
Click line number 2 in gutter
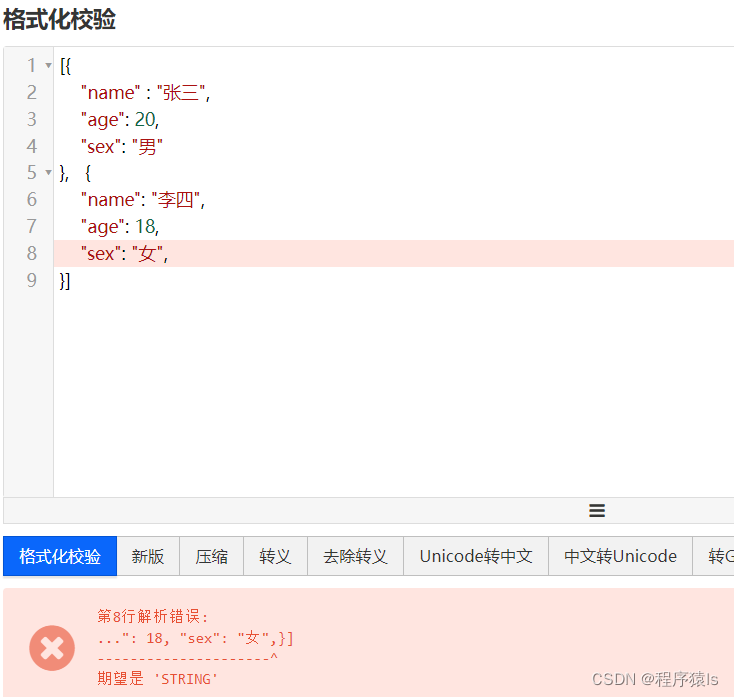click(x=32, y=93)
